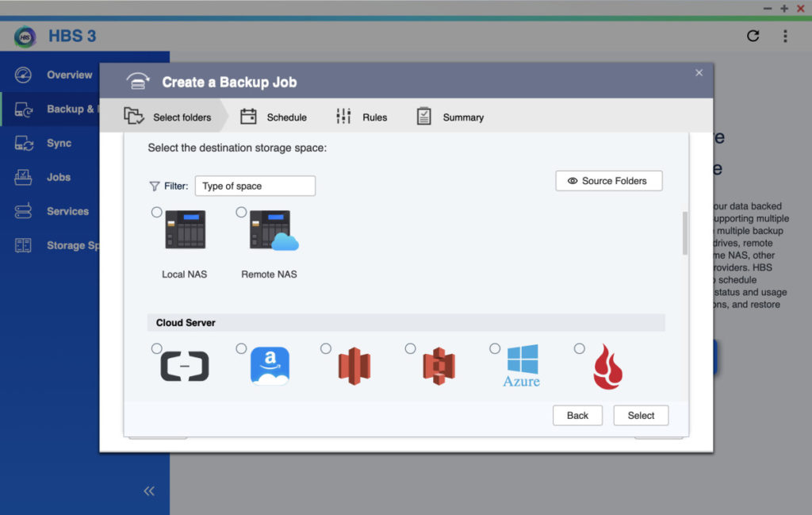Click the Amazon Drive logo
The width and height of the screenshot is (812, 515).
pyautogui.click(x=270, y=367)
